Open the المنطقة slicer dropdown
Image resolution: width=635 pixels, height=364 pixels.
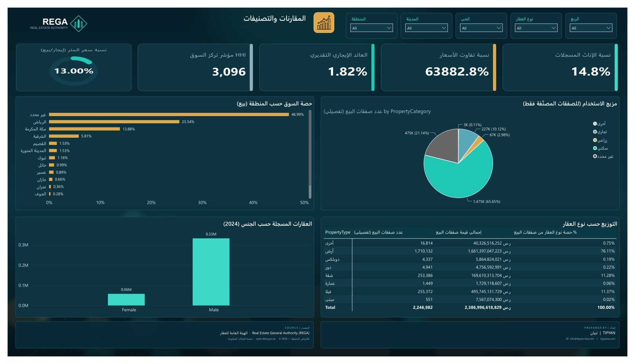[371, 28]
